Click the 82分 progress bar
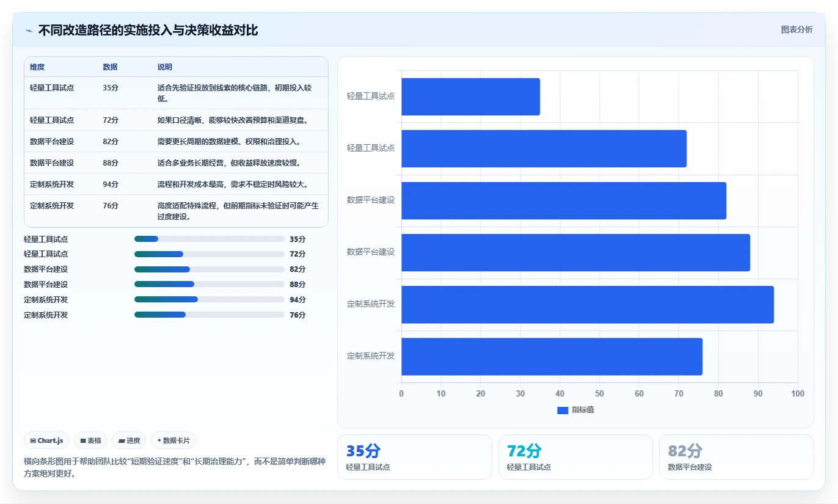The width and height of the screenshot is (838, 504). tap(209, 269)
